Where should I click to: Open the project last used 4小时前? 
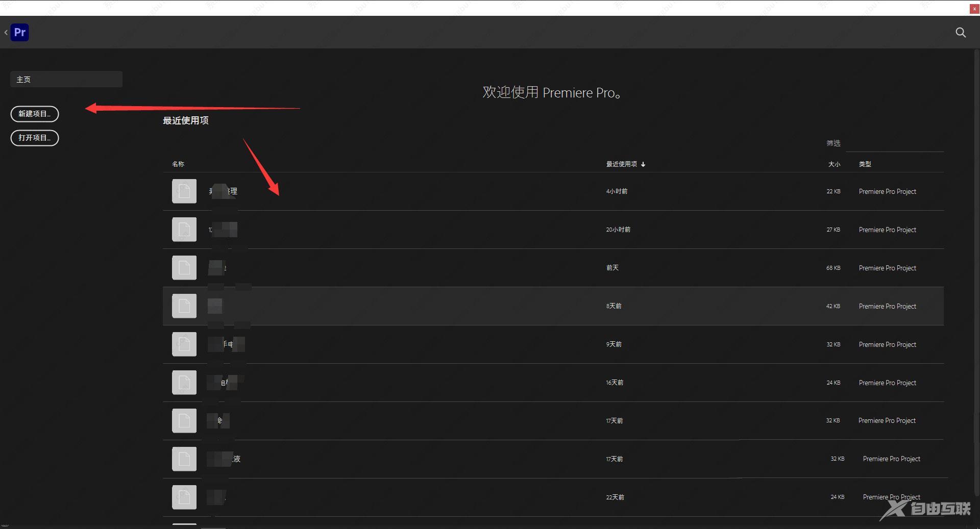(x=553, y=191)
